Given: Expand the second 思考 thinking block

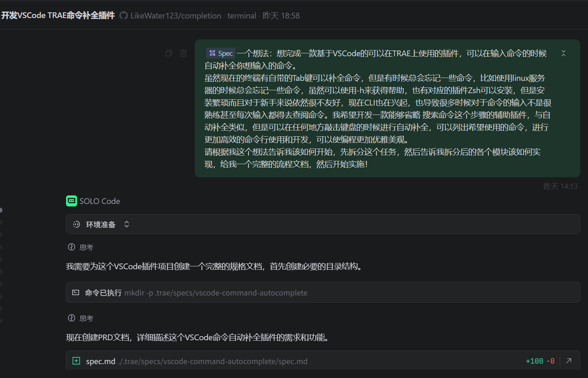Looking at the screenshot, I should pyautogui.click(x=81, y=318).
